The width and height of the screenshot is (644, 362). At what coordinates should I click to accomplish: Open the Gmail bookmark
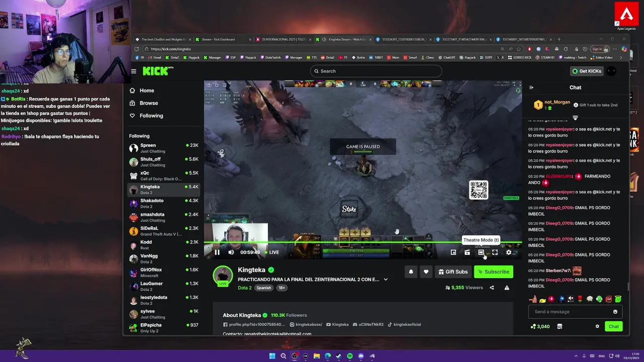155,57
